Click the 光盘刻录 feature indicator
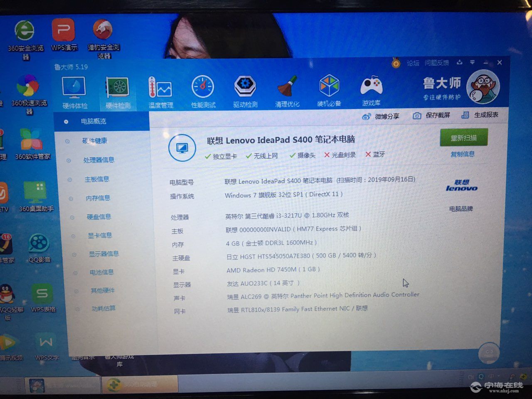532x399 pixels. [340, 155]
